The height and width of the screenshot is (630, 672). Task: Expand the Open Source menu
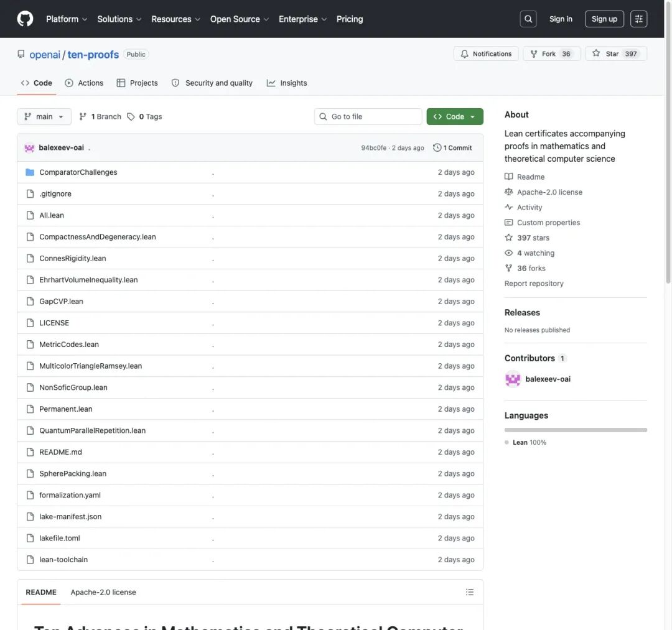pyautogui.click(x=239, y=19)
